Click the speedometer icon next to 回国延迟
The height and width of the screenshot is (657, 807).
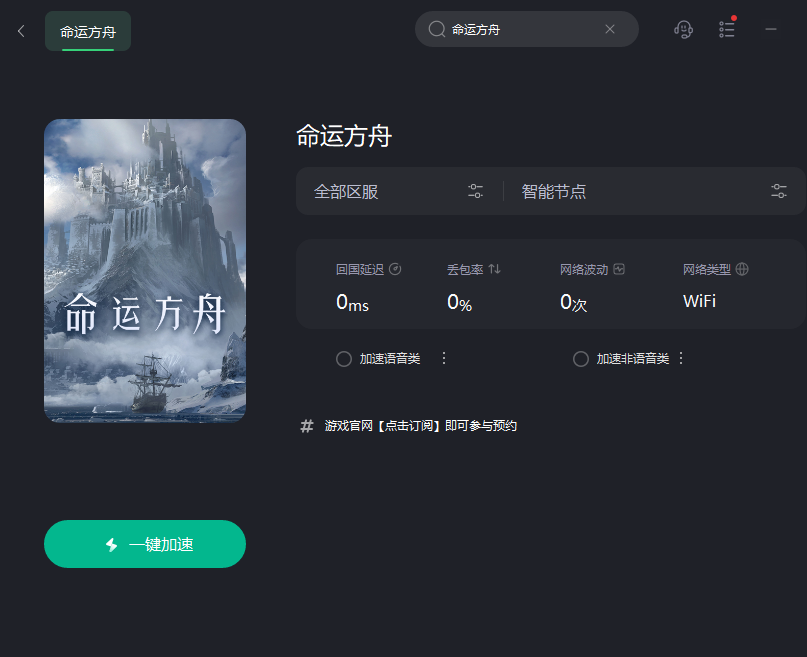point(395,269)
